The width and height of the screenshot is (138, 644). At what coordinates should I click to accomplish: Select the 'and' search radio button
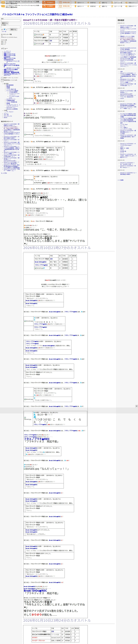5,29
